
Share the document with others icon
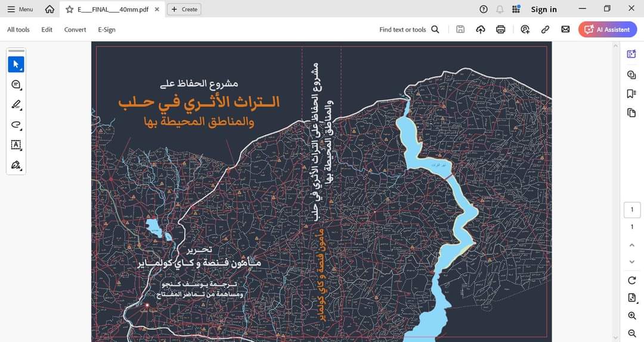(525, 29)
